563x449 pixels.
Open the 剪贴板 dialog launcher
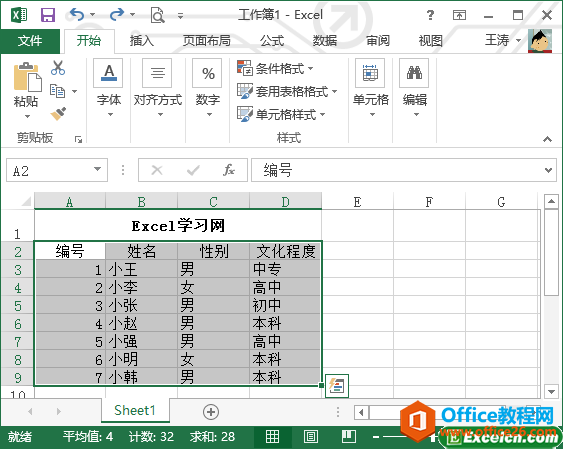tap(78, 139)
